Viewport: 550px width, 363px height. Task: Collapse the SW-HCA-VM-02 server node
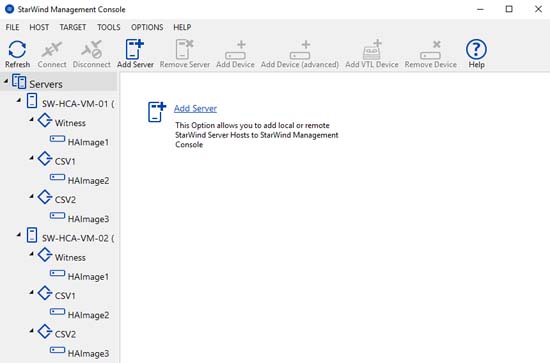tap(19, 235)
